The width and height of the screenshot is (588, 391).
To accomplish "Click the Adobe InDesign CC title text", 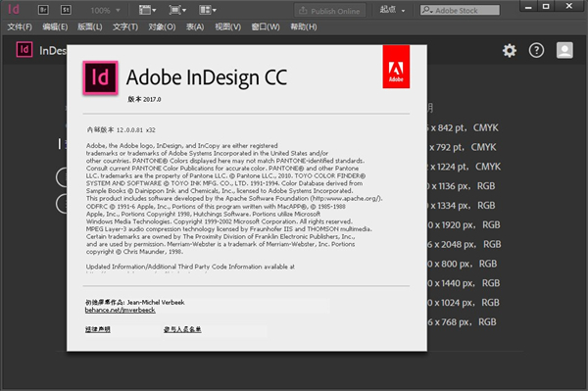I will pyautogui.click(x=207, y=77).
